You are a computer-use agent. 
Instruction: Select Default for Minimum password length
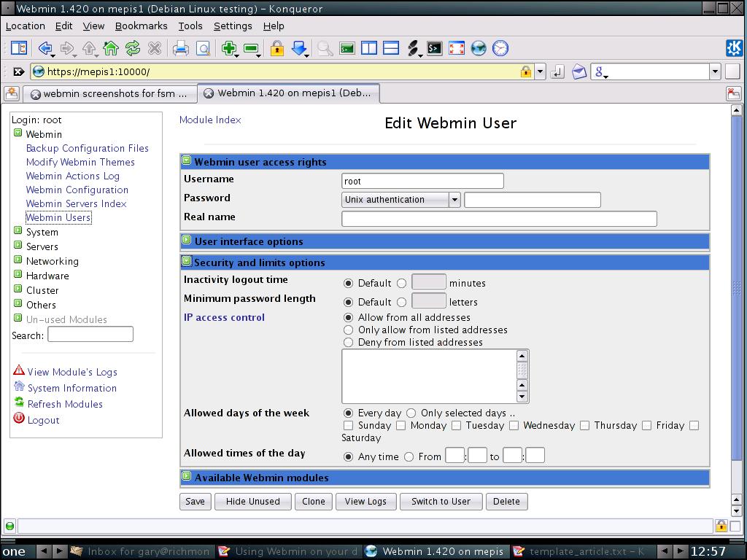(x=348, y=302)
